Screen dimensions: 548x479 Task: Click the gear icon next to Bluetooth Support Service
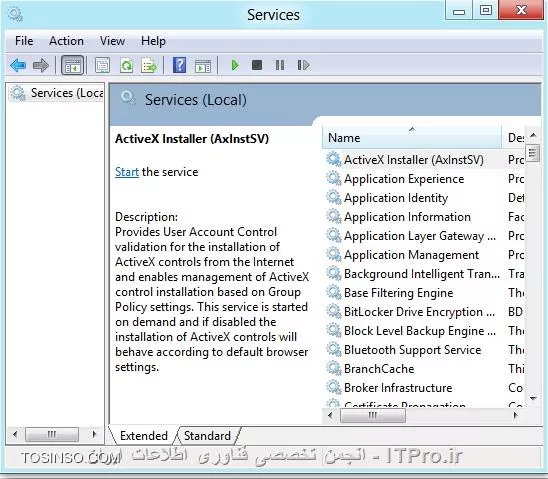pyautogui.click(x=334, y=349)
